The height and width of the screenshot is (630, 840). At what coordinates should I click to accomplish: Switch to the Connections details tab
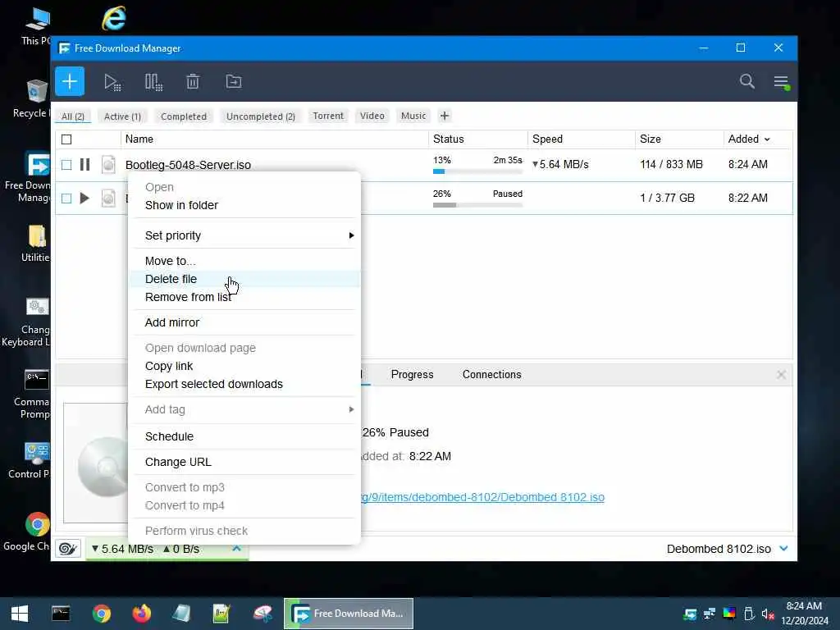492,374
